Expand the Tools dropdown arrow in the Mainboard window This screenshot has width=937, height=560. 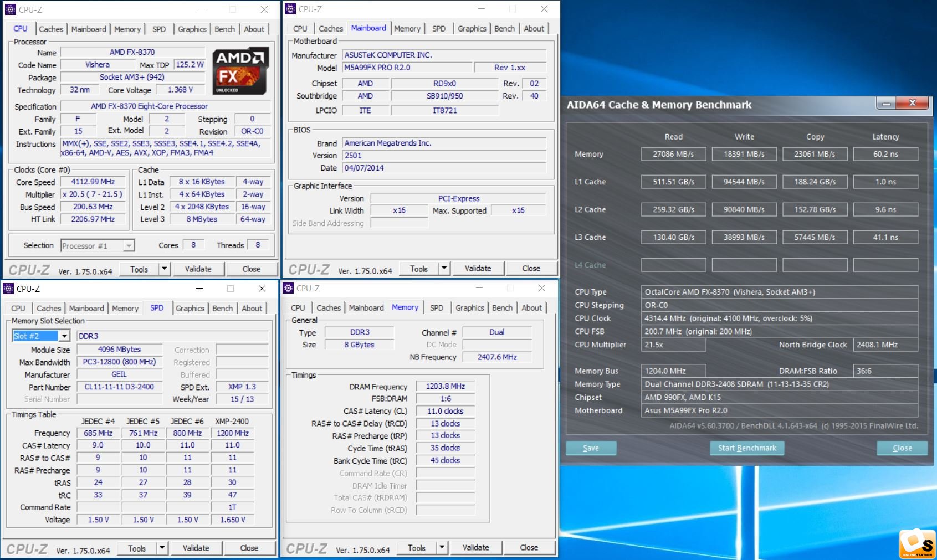(444, 268)
